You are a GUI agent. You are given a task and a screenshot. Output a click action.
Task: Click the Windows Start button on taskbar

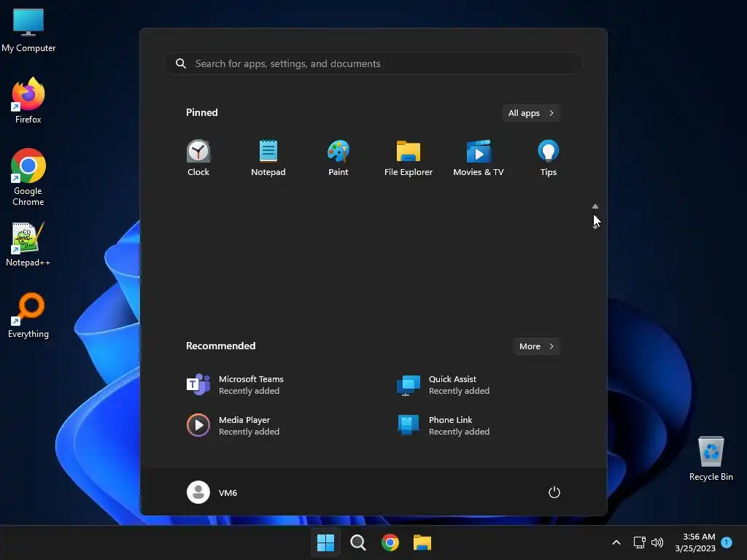tap(326, 542)
